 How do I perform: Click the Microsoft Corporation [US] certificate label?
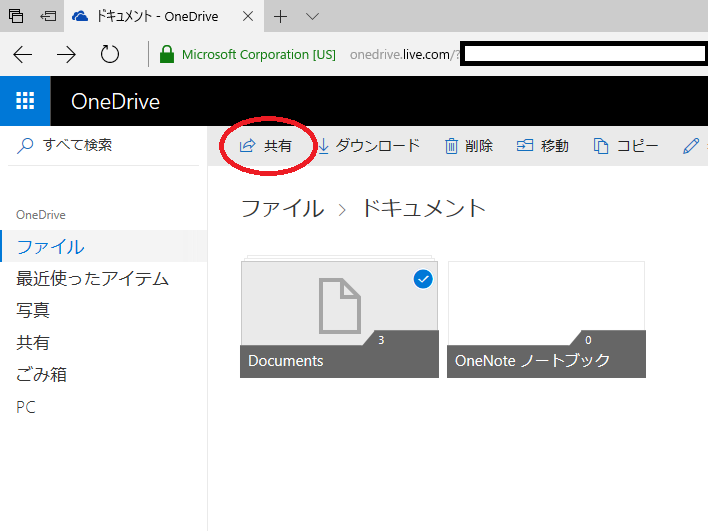click(259, 55)
